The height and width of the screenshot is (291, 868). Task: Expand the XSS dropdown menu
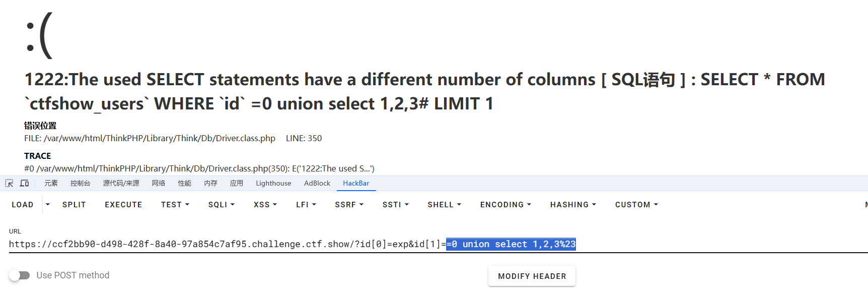tap(265, 205)
